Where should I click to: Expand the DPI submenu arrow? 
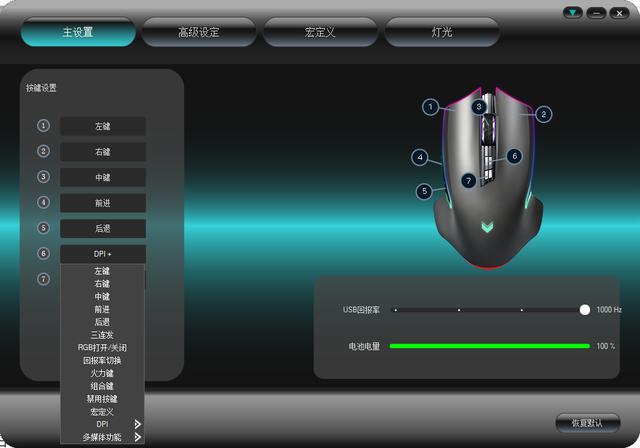point(138,424)
